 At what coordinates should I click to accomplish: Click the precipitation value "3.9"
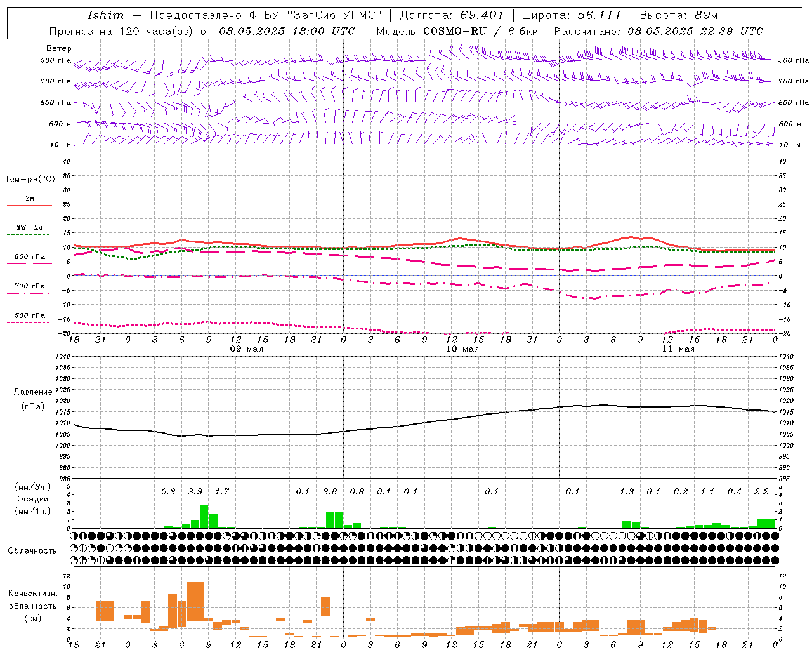click(x=195, y=492)
